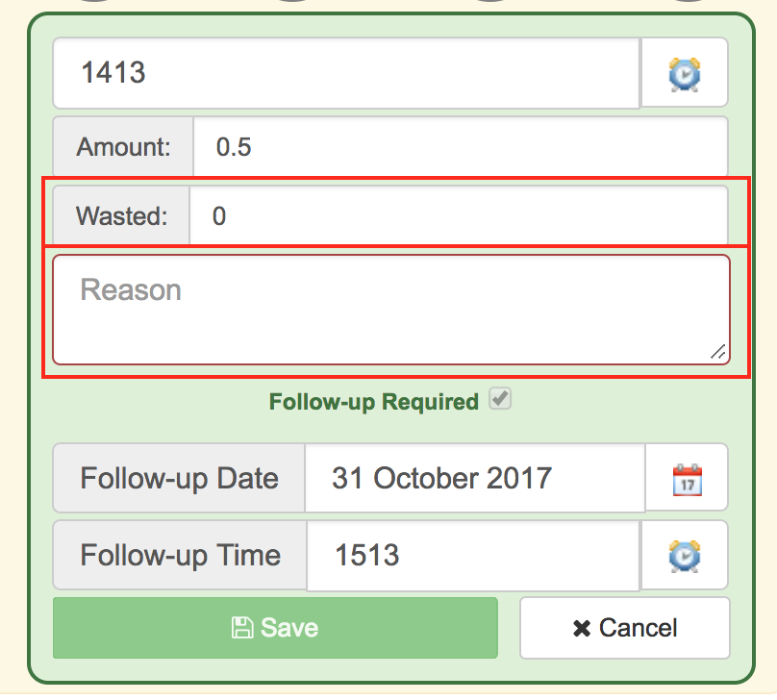Click the X icon on the Cancel button

581,629
